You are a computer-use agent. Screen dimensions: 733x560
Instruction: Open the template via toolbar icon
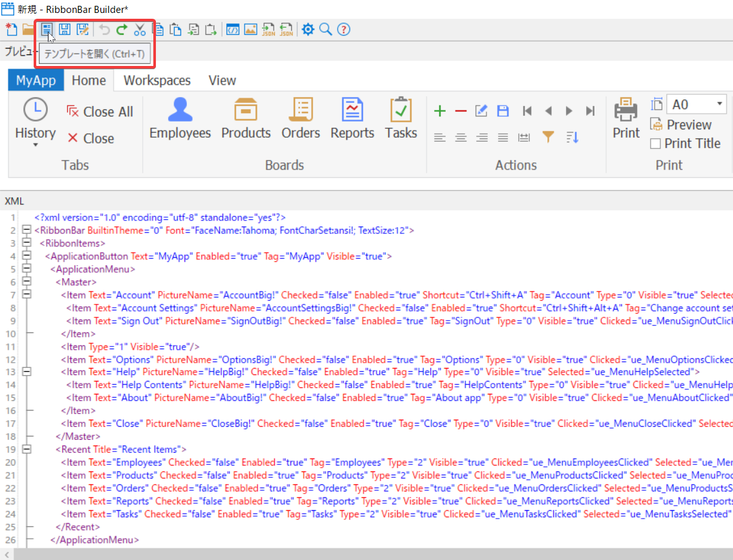[47, 29]
